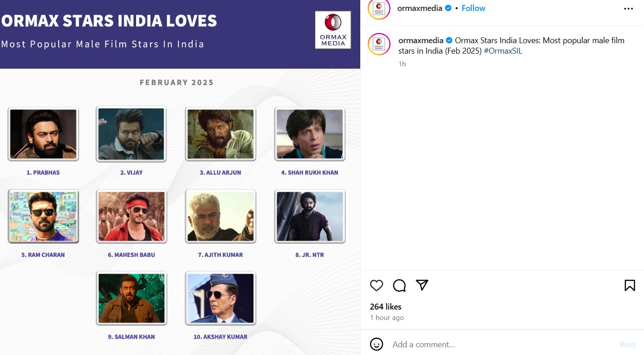Click ormaxmedia profile picture in header

point(379,9)
